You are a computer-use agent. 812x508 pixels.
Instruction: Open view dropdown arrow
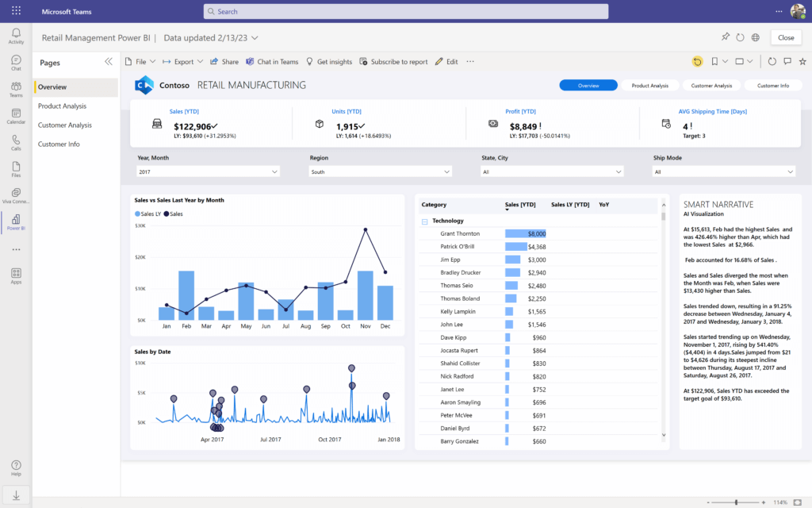click(x=750, y=62)
